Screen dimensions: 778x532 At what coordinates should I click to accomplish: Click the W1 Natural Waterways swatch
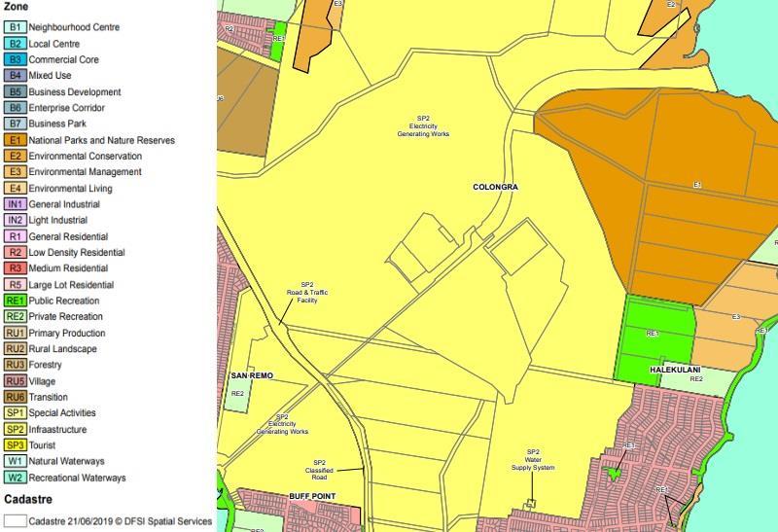click(x=15, y=461)
